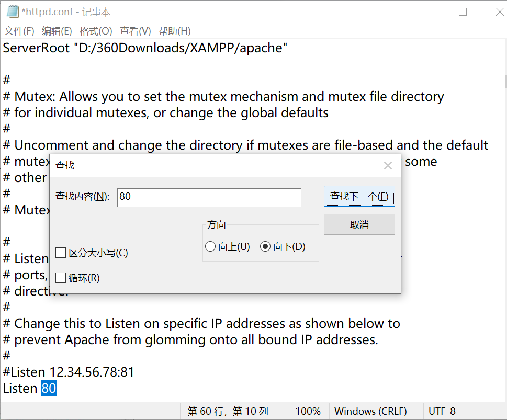Screen dimensions: 507x420
Task: Click the Cancel (取消) button
Action: [x=359, y=224]
